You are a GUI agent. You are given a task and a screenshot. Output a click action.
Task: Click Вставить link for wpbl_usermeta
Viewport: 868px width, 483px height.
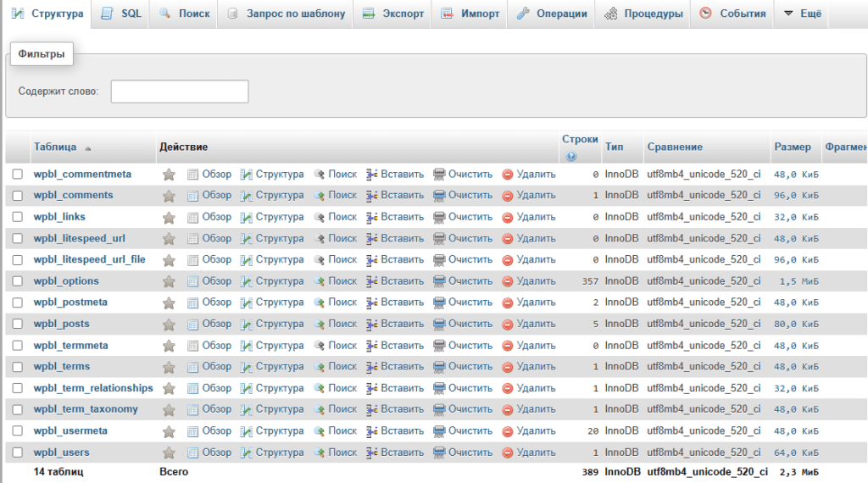pyautogui.click(x=402, y=431)
